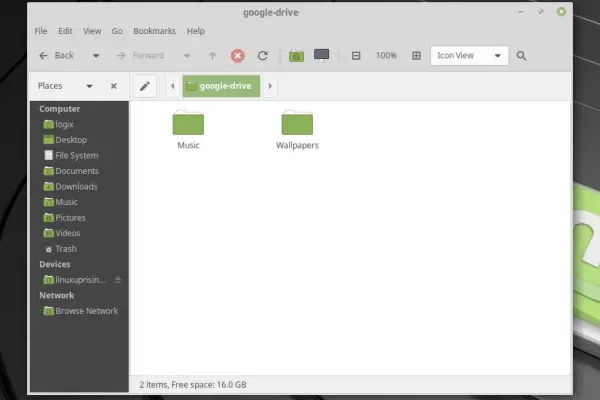Close the google-drive window
The image size is (600, 400).
click(x=561, y=12)
